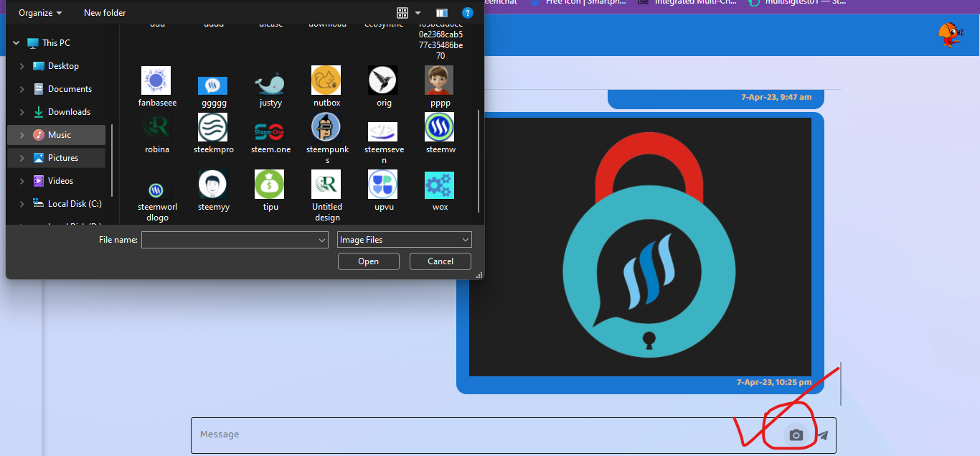Viewport: 980px width, 456px height.
Task: Expand the Pictures tree node
Action: tap(22, 158)
